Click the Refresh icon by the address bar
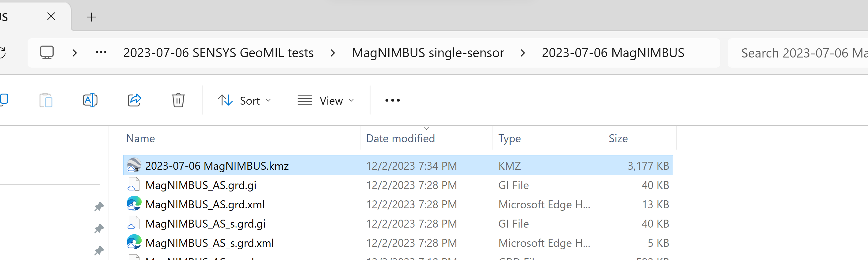Screen dimensions: 868x260 [2, 53]
